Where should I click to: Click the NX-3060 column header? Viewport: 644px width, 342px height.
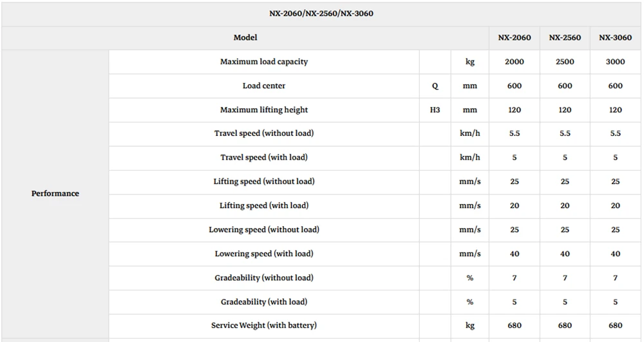(x=615, y=38)
